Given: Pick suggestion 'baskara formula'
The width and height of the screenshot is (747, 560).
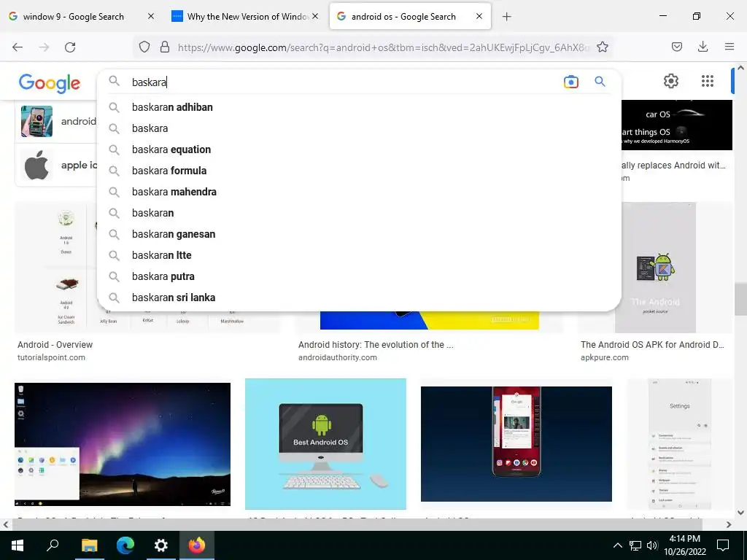Looking at the screenshot, I should pos(359,171).
